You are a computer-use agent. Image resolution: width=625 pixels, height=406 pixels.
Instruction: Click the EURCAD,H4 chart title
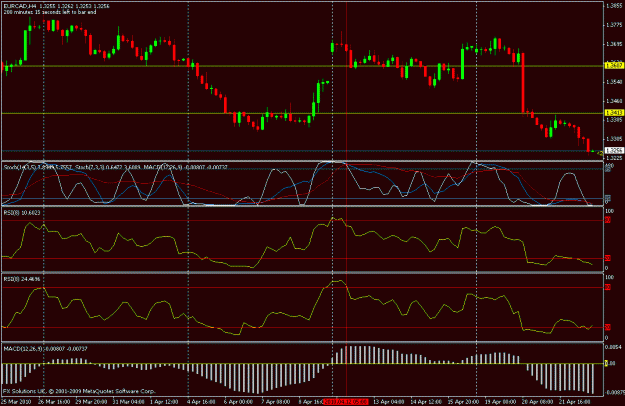pos(20,6)
